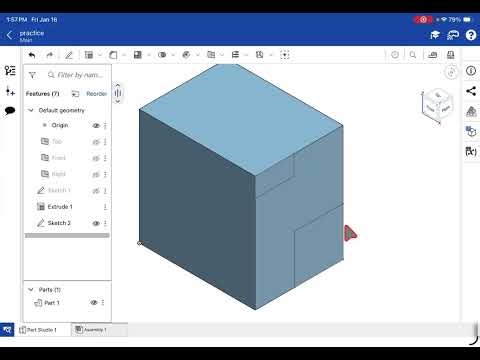The width and height of the screenshot is (480, 360).
Task: Click the Front face of the view cube
Action: pyautogui.click(x=431, y=108)
